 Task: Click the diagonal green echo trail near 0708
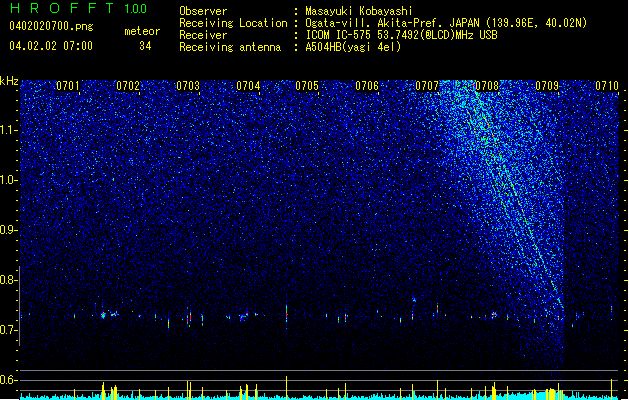(x=517, y=197)
